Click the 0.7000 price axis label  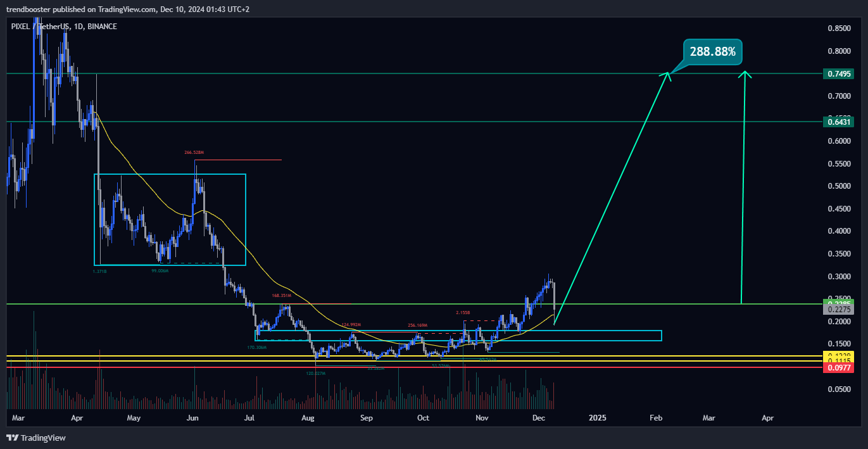[839, 96]
